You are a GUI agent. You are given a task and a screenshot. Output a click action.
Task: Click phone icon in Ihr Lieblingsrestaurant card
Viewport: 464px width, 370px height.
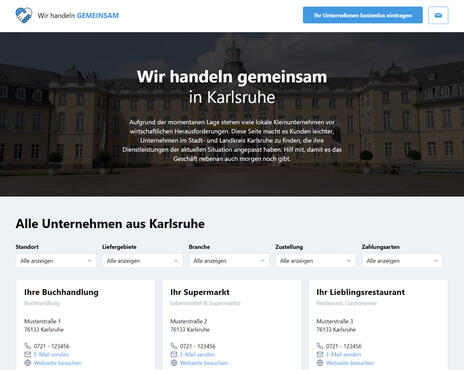pyautogui.click(x=320, y=346)
